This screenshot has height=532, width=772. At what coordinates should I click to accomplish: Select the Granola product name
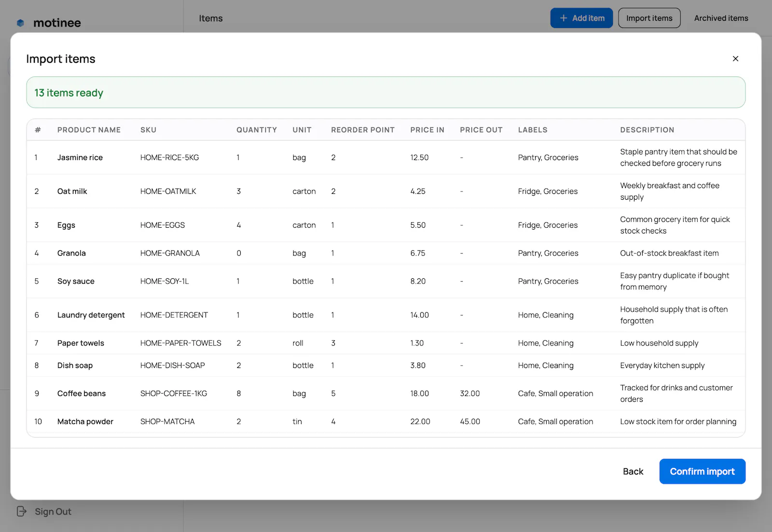point(71,253)
